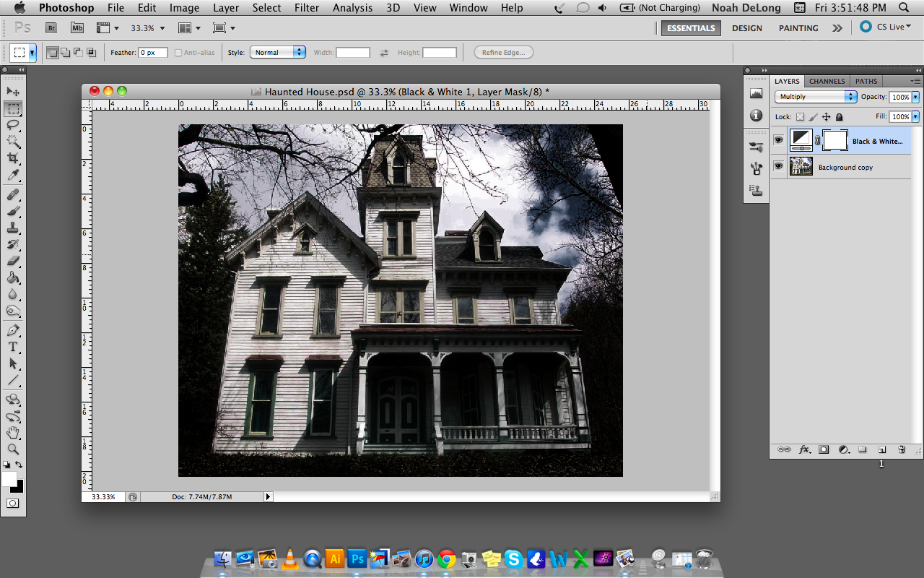Toggle the Anti-alias checkbox

pyautogui.click(x=178, y=53)
